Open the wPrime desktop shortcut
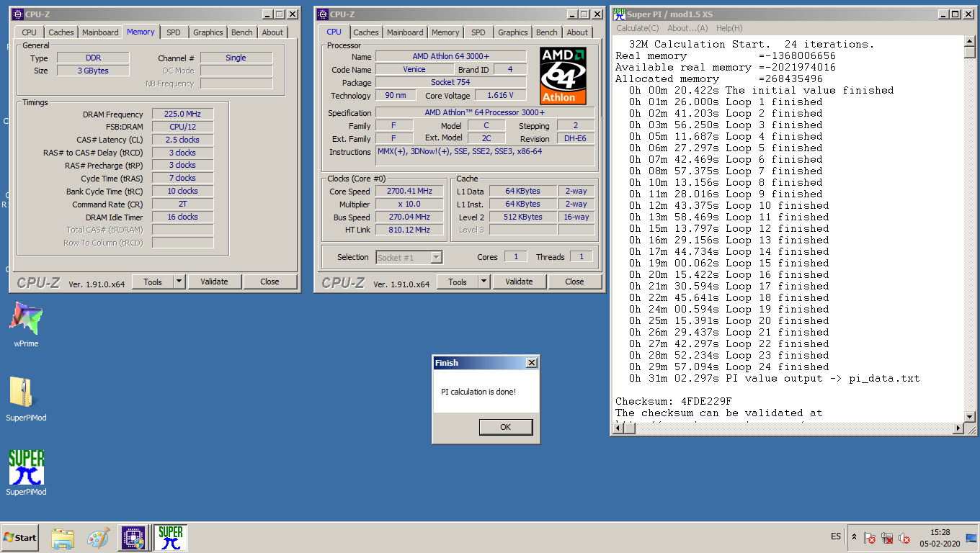 pyautogui.click(x=26, y=325)
